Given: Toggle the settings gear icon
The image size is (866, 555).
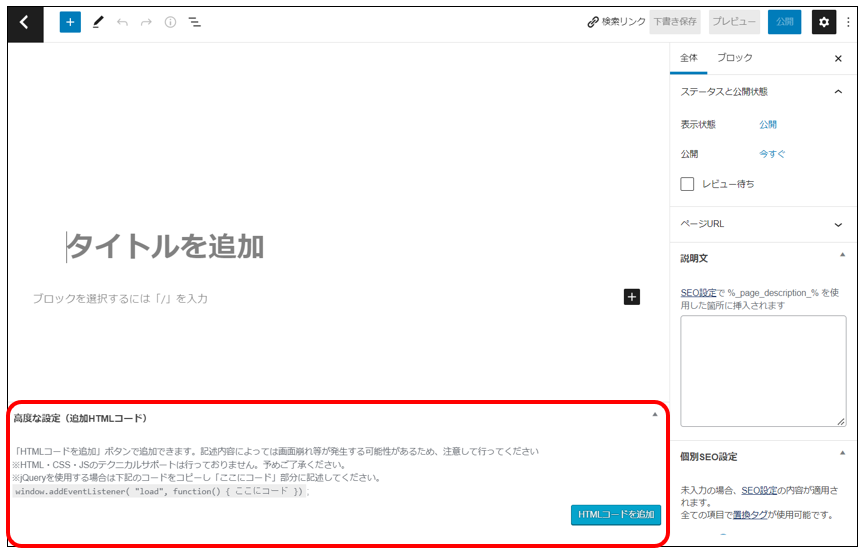Looking at the screenshot, I should pos(823,22).
